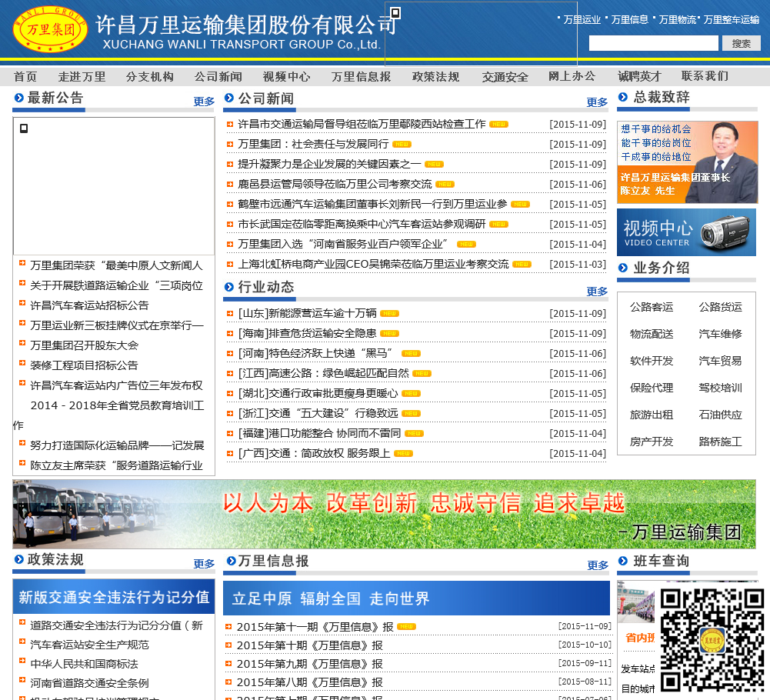Click the blue arrow icon beside 政策法规 heading
Screen dimensions: 770x700
[x=19, y=559]
